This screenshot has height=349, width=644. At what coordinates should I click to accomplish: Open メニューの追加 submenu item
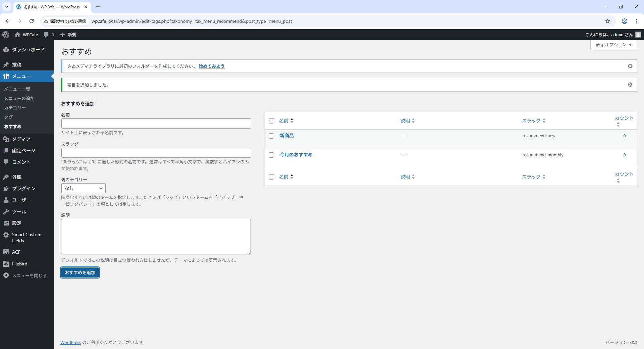19,98
